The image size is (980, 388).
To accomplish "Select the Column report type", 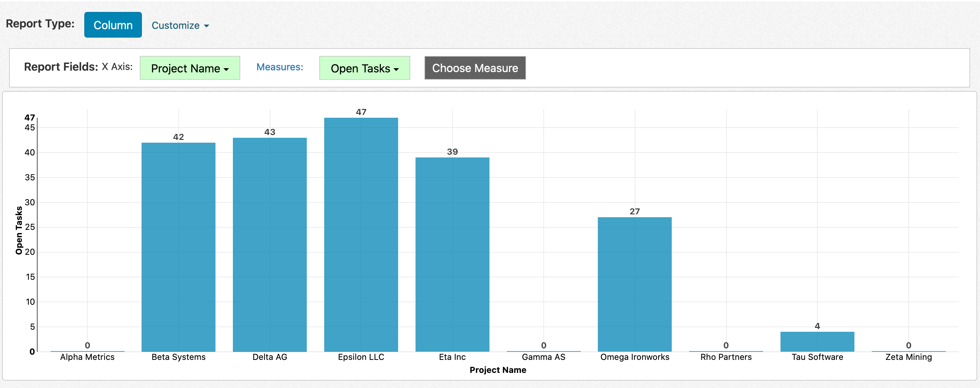I will click(113, 24).
